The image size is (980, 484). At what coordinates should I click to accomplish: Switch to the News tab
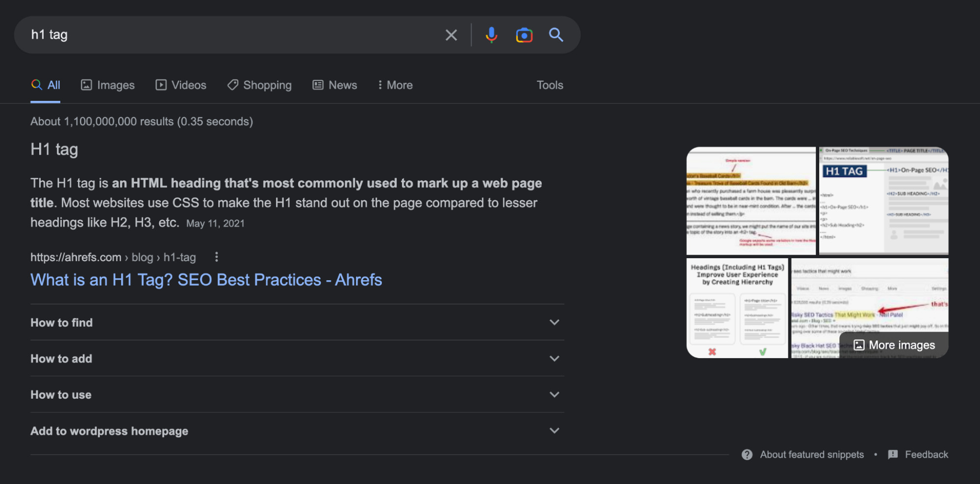point(335,85)
